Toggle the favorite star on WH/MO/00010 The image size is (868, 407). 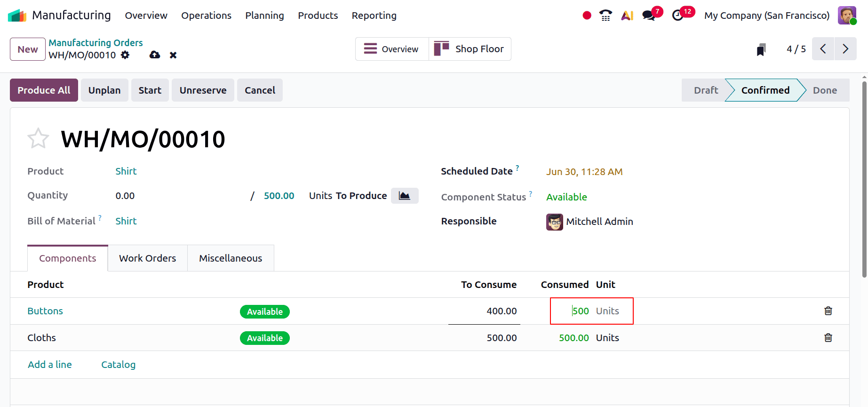(38, 139)
